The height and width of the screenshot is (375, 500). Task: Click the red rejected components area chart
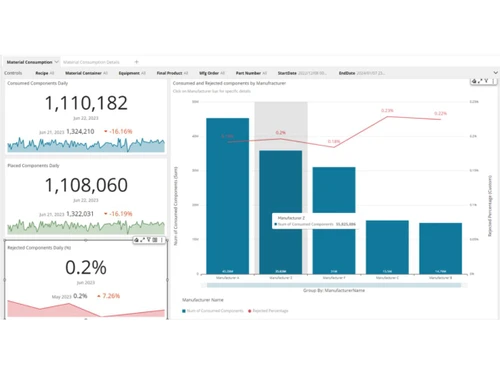[x=86, y=309]
